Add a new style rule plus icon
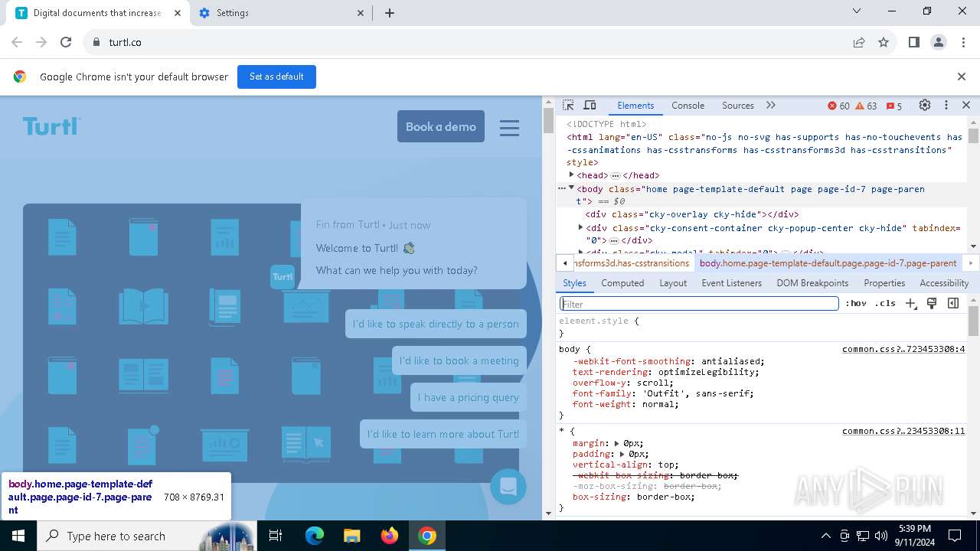The width and height of the screenshot is (980, 551). click(910, 304)
